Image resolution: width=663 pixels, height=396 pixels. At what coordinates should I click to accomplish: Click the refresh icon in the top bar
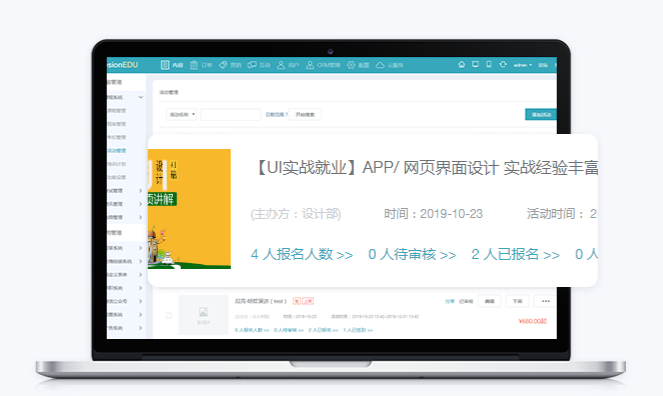click(503, 64)
